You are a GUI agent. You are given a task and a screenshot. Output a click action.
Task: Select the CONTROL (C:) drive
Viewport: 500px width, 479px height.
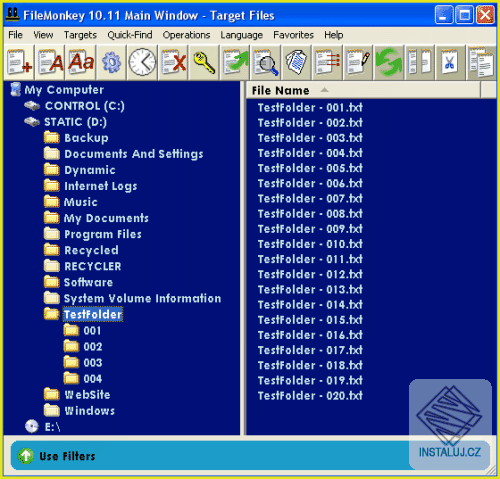click(x=85, y=106)
